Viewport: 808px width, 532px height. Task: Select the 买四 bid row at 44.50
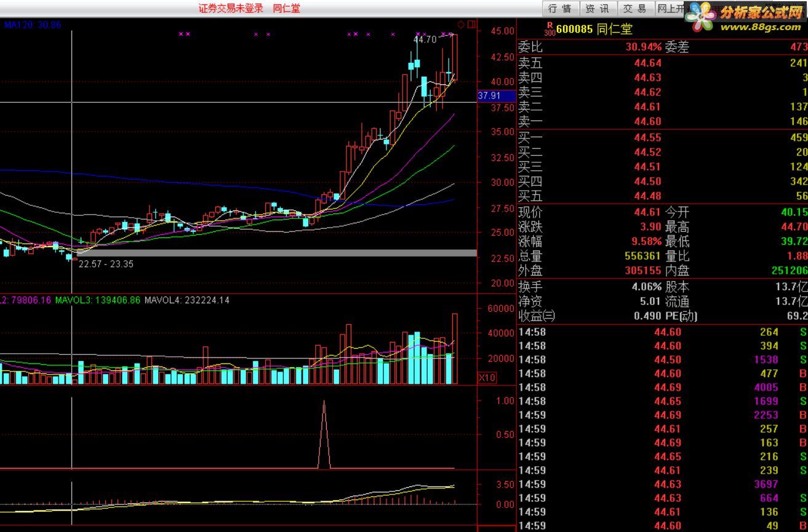tap(663, 181)
